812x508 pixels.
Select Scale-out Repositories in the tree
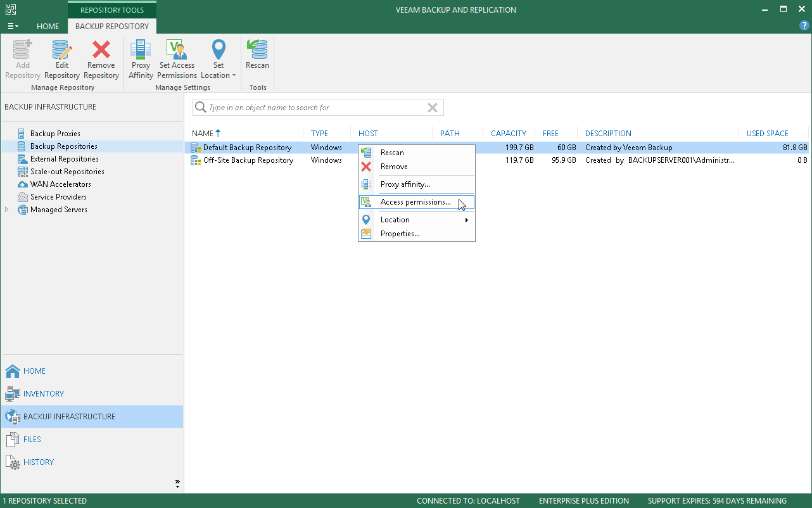[67, 172]
